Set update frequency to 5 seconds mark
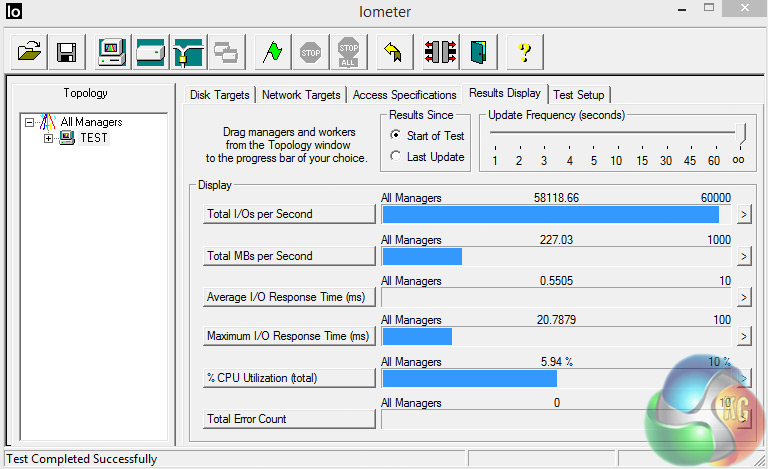The height and width of the screenshot is (469, 768). (594, 160)
